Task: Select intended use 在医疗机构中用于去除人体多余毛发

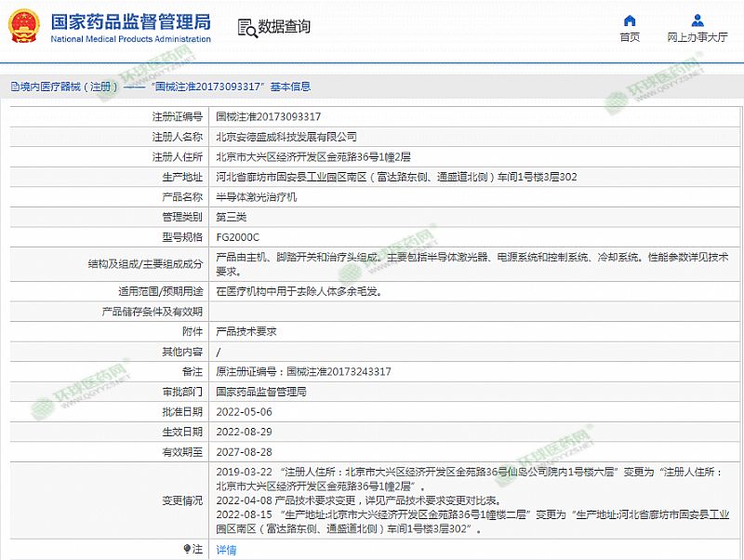Action: [299, 291]
